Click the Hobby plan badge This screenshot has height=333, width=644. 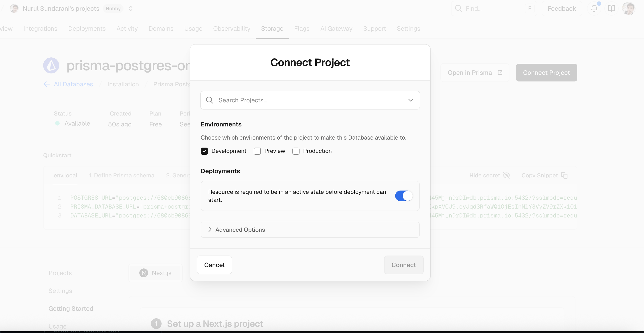coord(113,8)
